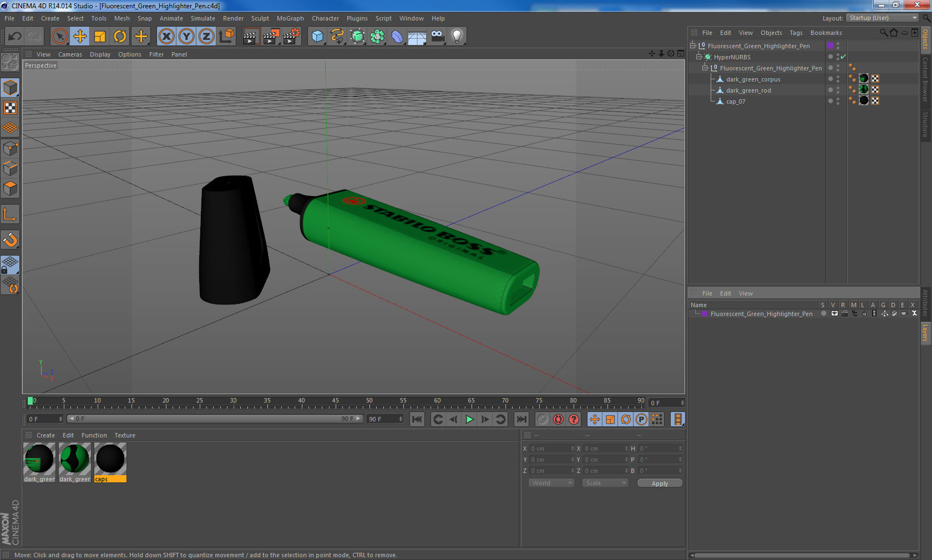Select the dark_green_rod object
Image resolution: width=932 pixels, height=560 pixels.
coord(748,90)
